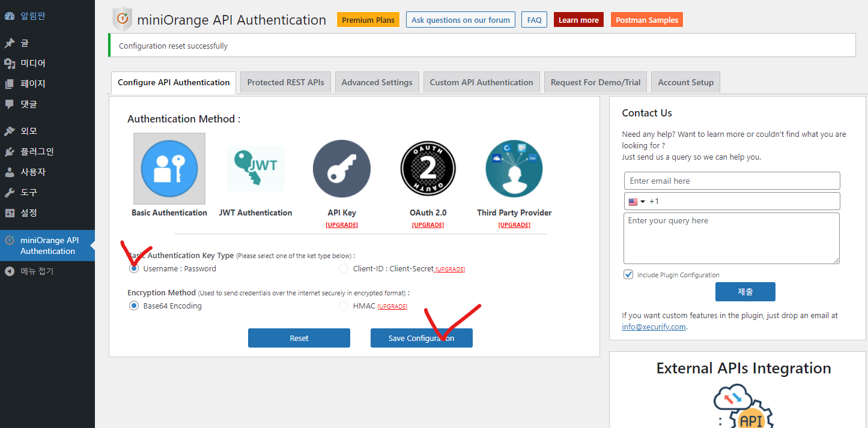Click the info@xecurify.com email link
Image resolution: width=868 pixels, height=428 pixels.
pyautogui.click(x=654, y=327)
